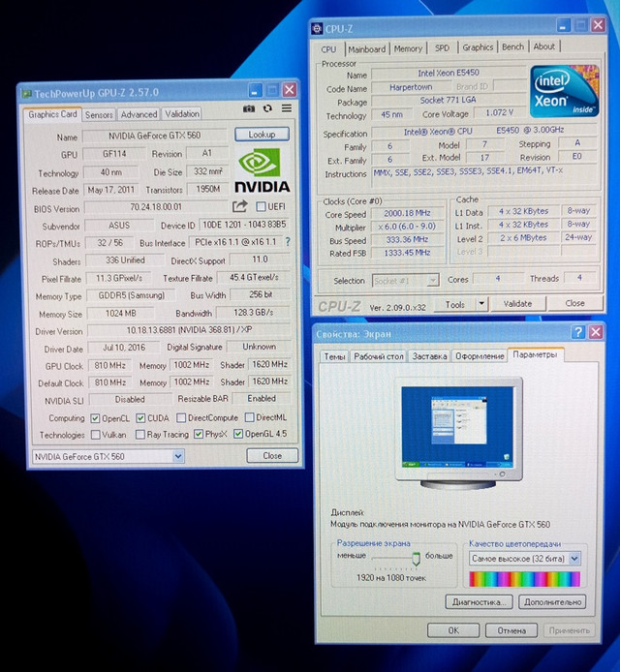Toggle the Vulkan checkbox
Screen dimensions: 620x672
click(x=96, y=435)
